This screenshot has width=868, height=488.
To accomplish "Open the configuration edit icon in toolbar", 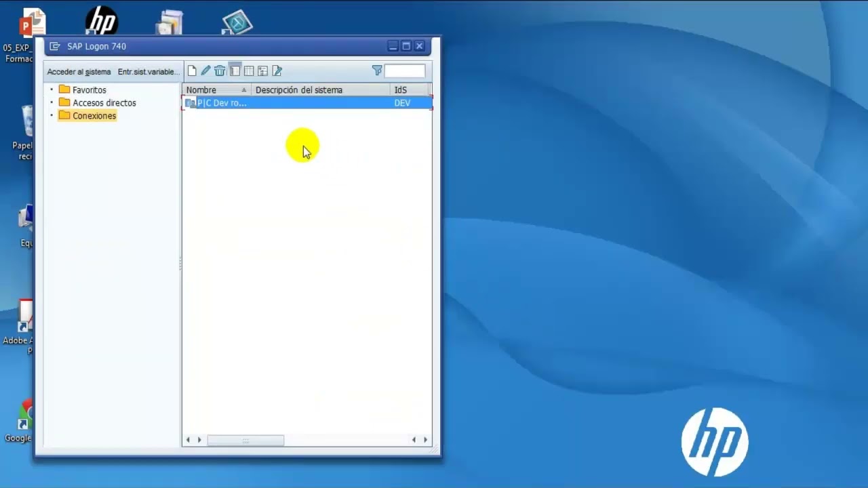I will tap(277, 70).
